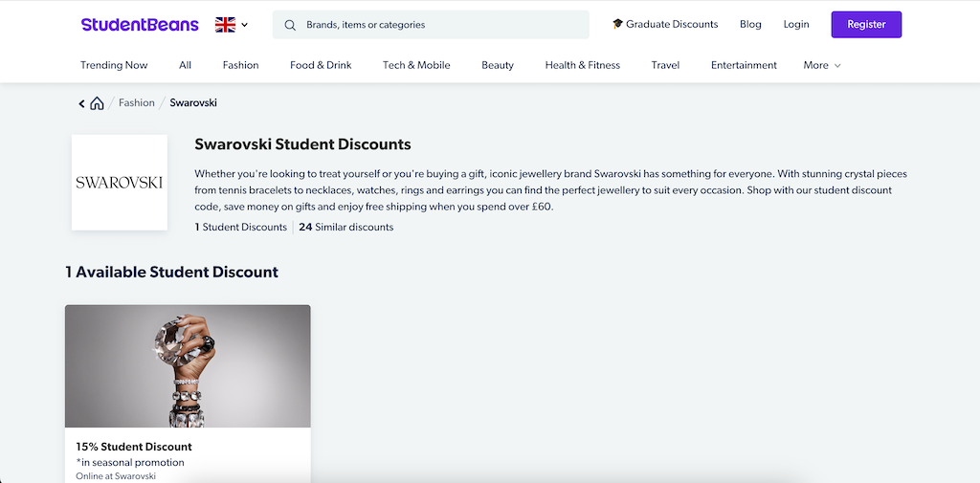Open the Entertainment category

click(x=744, y=65)
